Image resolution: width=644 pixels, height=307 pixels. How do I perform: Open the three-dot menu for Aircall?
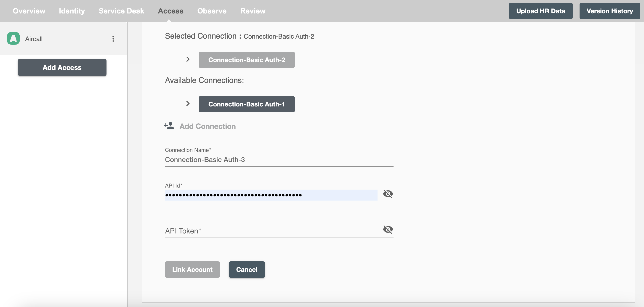113,39
